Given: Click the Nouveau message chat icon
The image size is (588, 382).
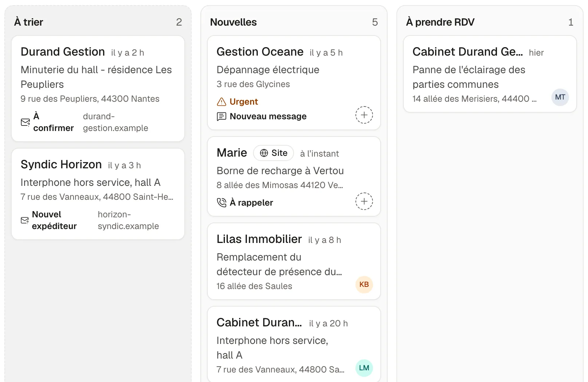Looking at the screenshot, I should [x=222, y=116].
